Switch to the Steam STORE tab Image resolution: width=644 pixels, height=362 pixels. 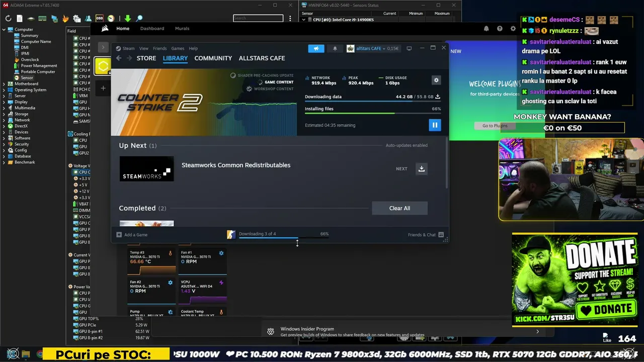pyautogui.click(x=146, y=58)
